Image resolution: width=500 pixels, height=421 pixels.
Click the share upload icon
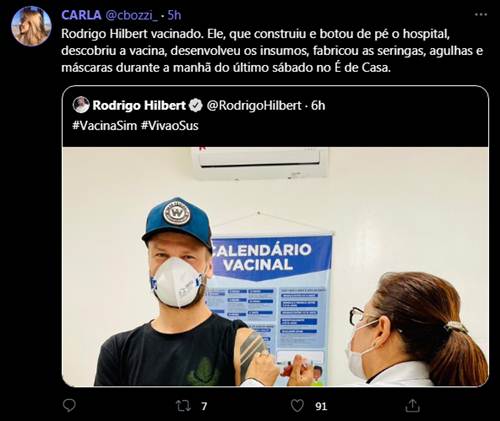[412, 406]
